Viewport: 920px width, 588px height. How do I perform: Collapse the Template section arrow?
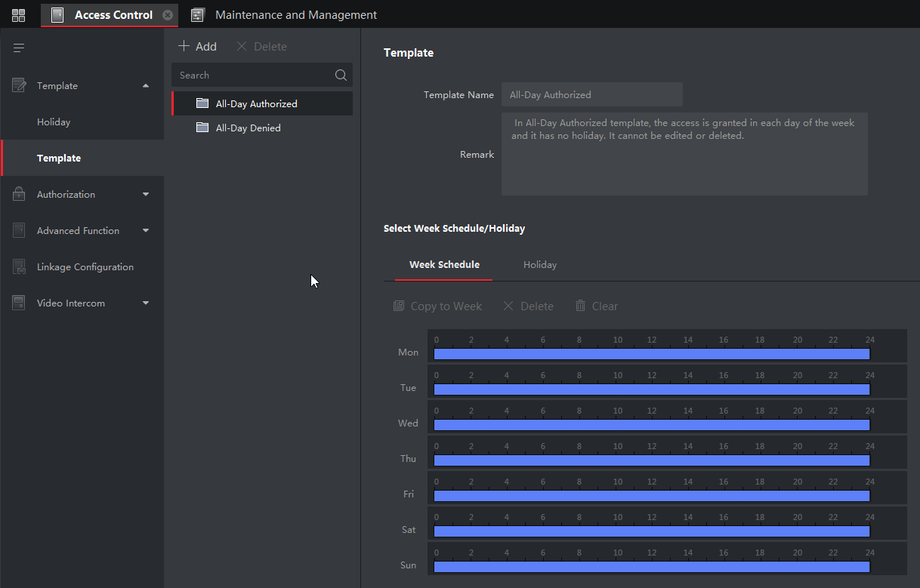(146, 86)
